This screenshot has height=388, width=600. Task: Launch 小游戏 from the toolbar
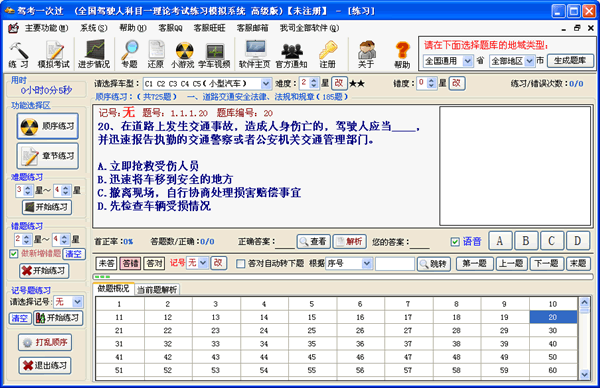click(183, 54)
